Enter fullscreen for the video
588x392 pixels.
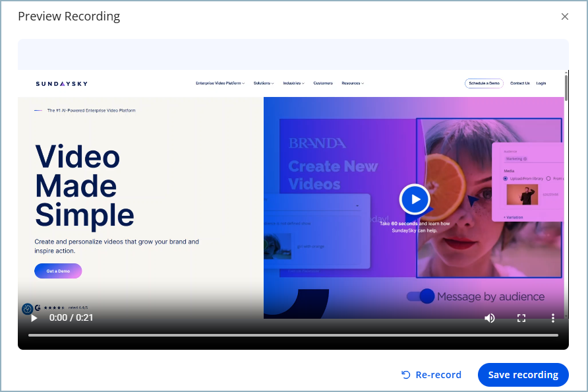click(x=521, y=318)
